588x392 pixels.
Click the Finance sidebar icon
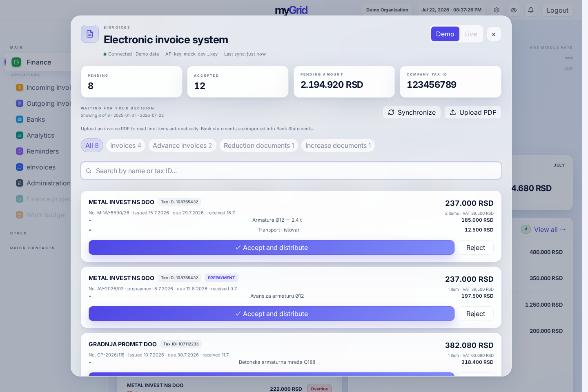[x=16, y=62]
